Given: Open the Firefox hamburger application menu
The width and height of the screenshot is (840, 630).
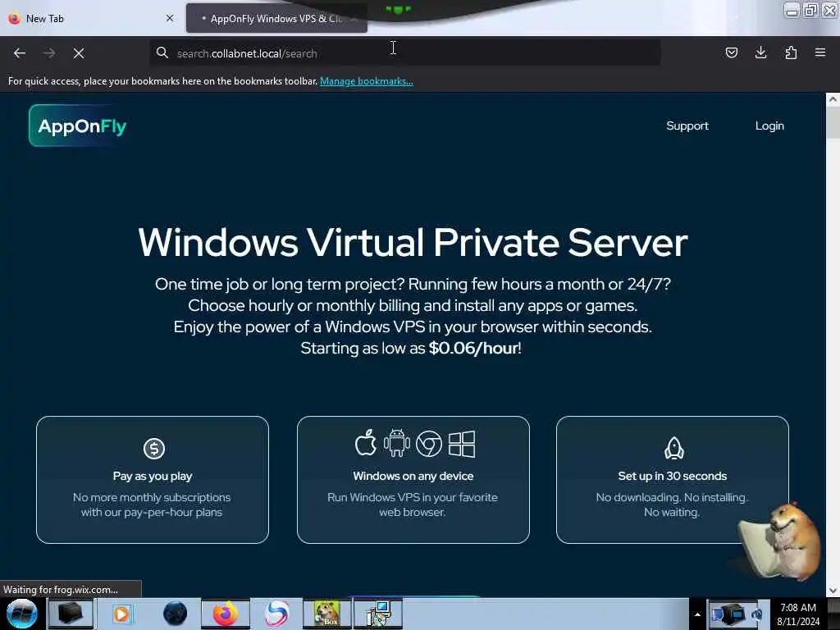Looking at the screenshot, I should click(820, 52).
